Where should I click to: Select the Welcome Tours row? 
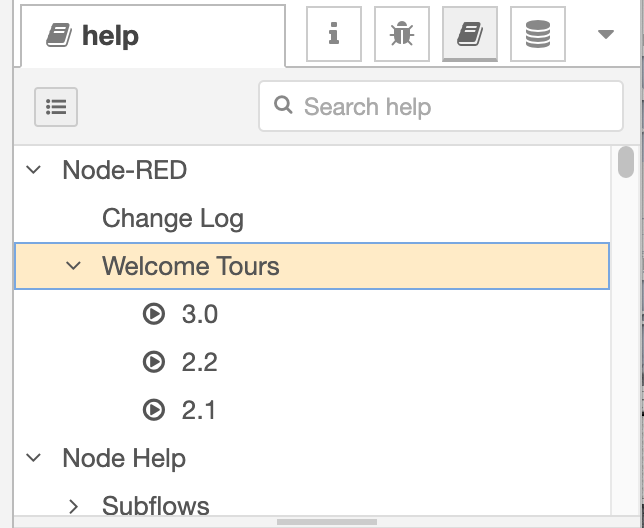point(312,266)
